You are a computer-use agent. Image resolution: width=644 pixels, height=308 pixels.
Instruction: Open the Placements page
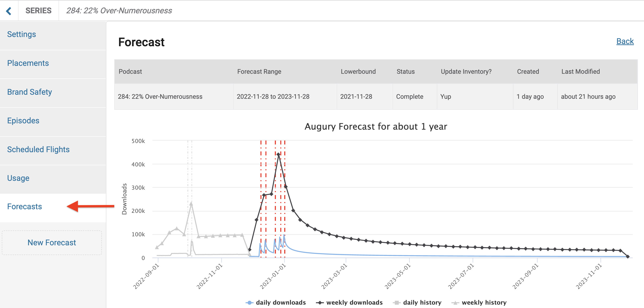[28, 63]
